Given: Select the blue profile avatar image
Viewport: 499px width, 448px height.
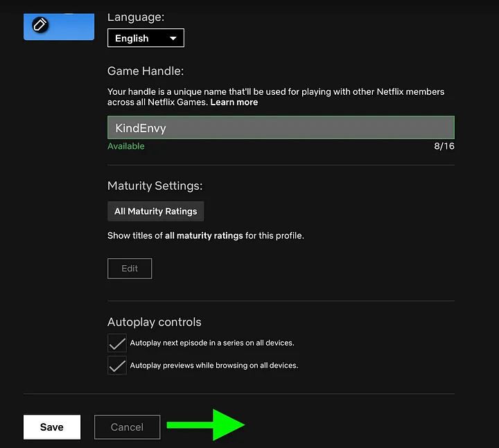Looking at the screenshot, I should (x=59, y=27).
